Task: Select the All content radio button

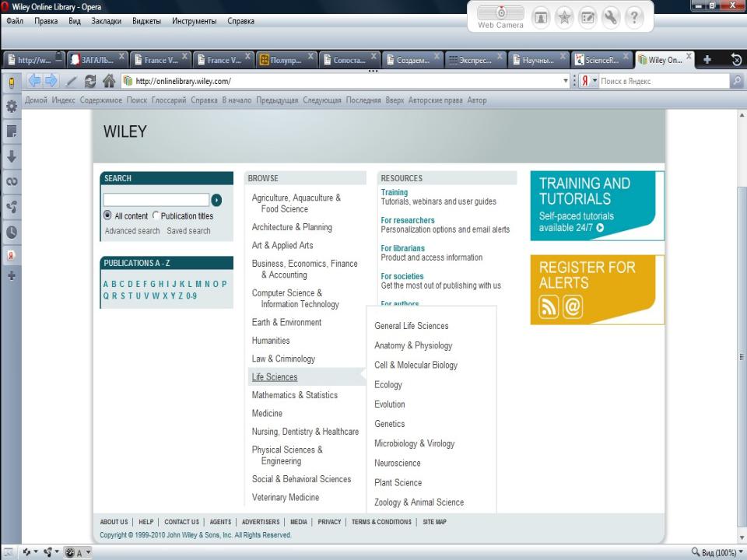Action: [x=107, y=215]
